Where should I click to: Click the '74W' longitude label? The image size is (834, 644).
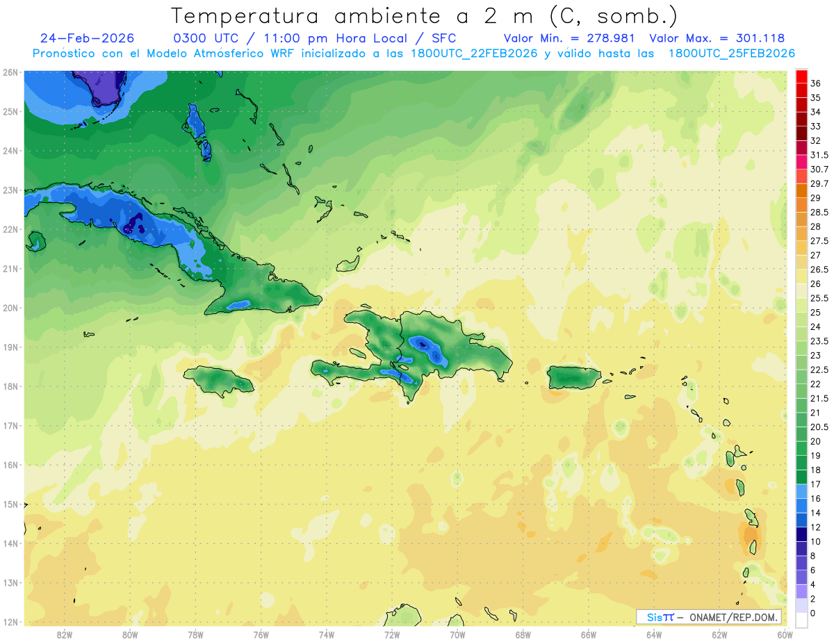327,634
